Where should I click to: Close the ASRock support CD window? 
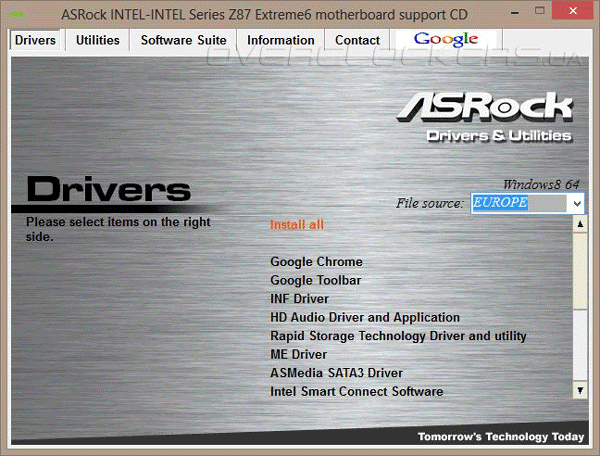pyautogui.click(x=573, y=10)
